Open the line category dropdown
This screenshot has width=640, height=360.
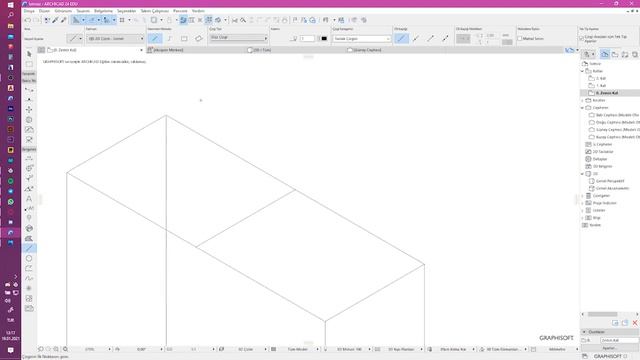[x=362, y=38]
